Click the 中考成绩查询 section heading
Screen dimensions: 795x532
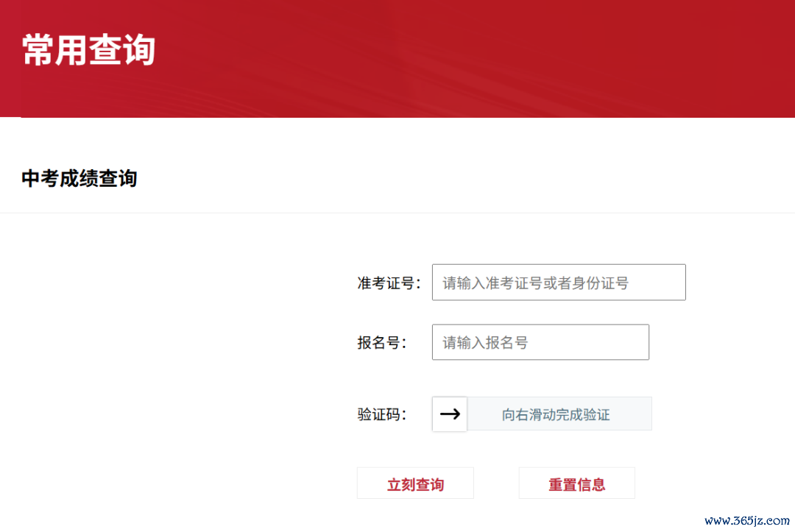pos(79,178)
